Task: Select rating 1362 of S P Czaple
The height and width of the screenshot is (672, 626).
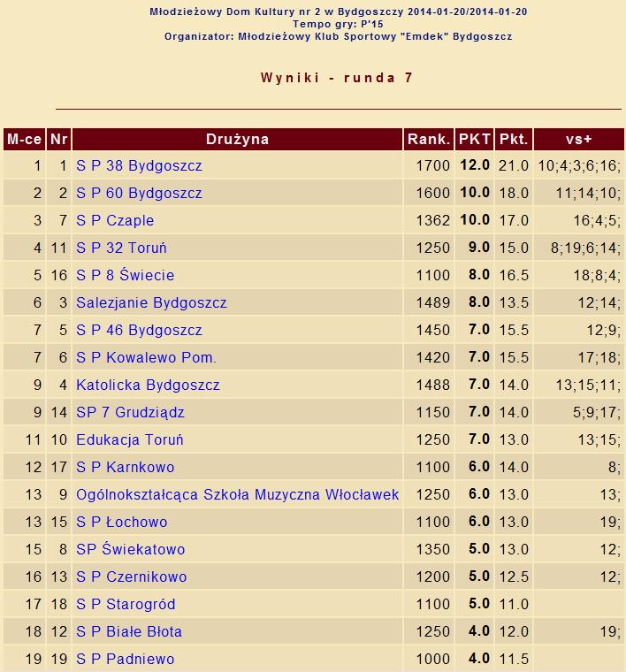Action: point(432,221)
